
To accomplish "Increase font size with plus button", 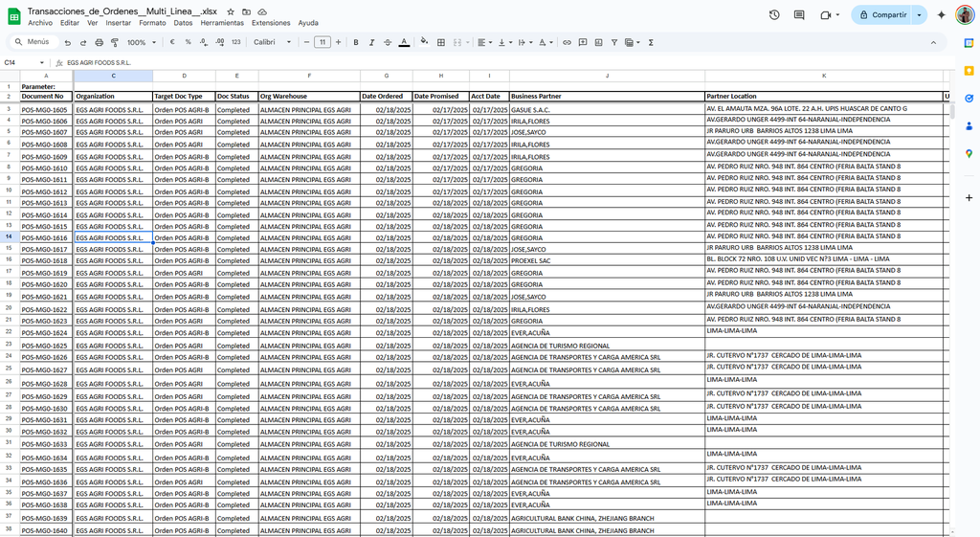I will [338, 42].
